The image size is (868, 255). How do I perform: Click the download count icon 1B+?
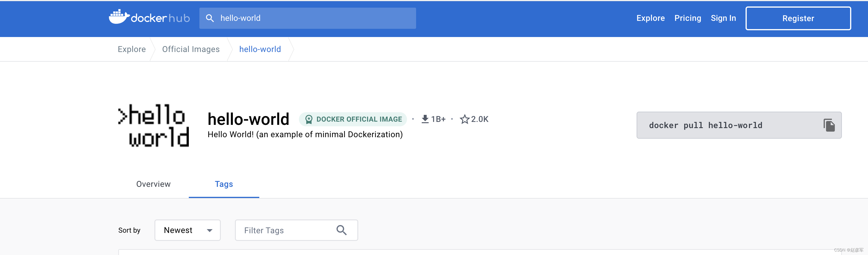(425, 119)
